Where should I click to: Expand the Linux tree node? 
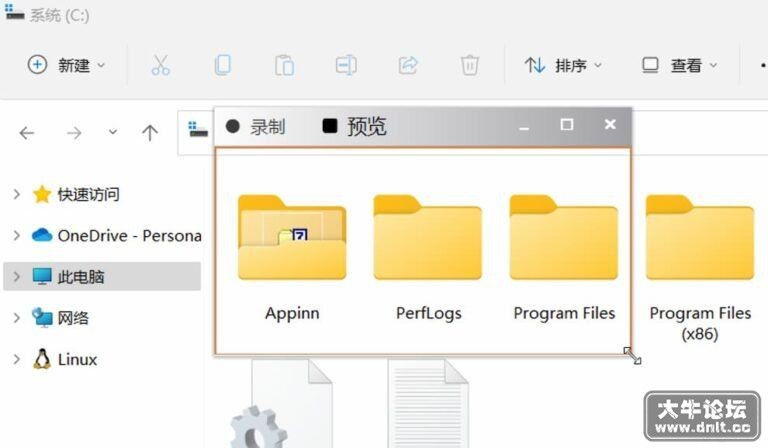pos(17,359)
